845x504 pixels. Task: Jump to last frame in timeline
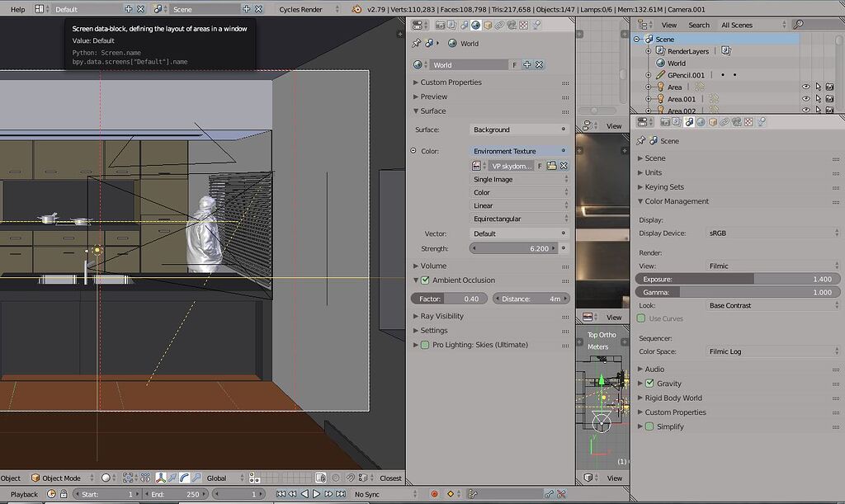click(341, 494)
